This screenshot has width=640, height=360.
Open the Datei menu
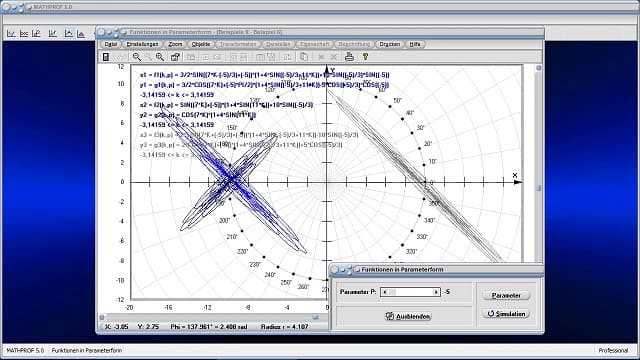(110, 44)
